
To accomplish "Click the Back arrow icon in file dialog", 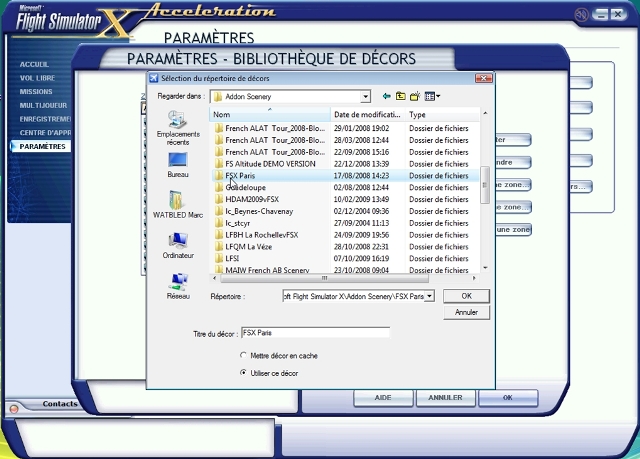I will click(386, 96).
